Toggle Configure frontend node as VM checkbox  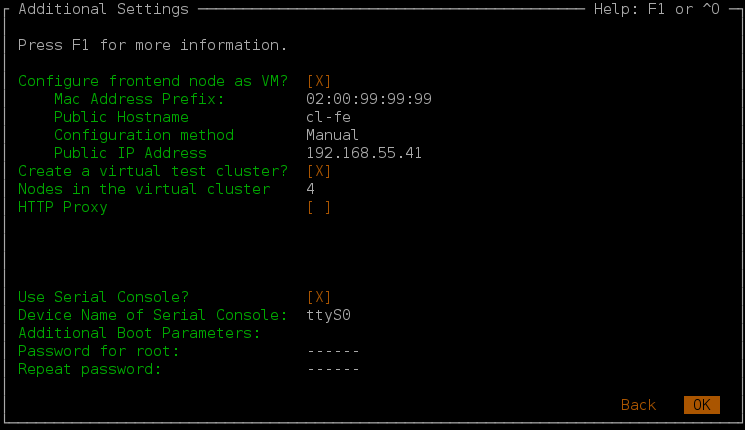(x=319, y=81)
